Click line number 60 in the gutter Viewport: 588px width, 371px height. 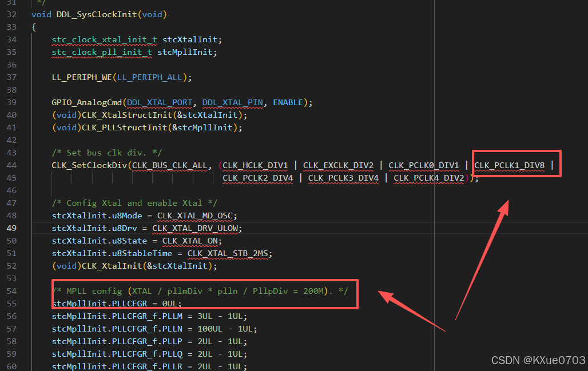[11, 366]
